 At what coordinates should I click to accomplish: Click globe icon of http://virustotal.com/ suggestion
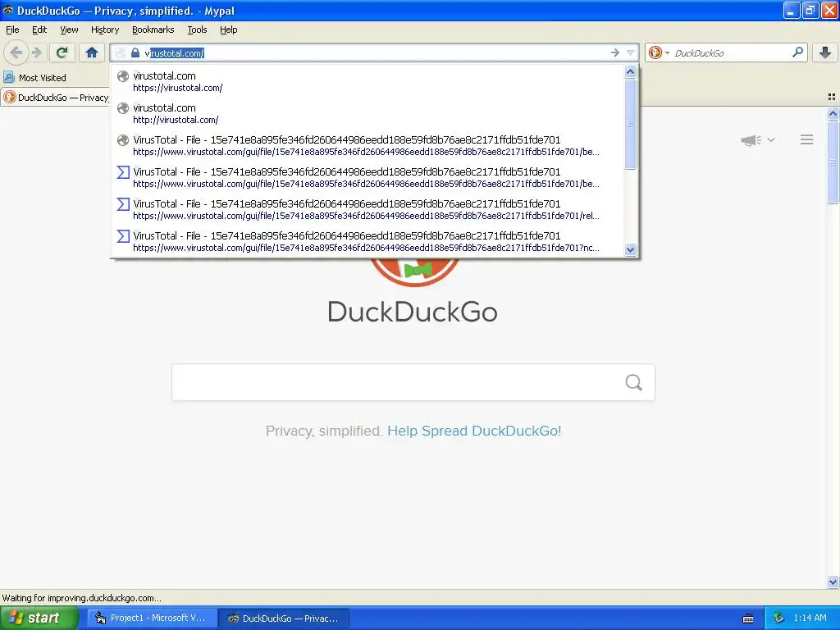pyautogui.click(x=123, y=108)
